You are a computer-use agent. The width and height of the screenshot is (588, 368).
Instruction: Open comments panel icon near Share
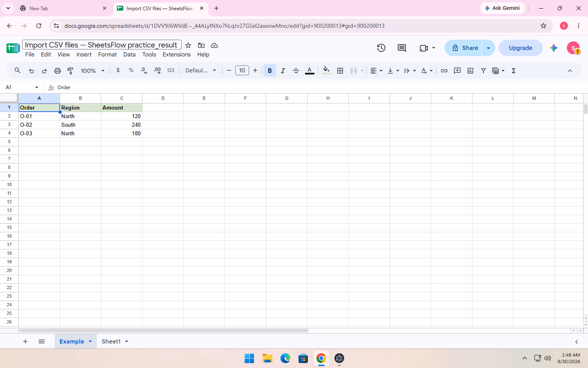tap(402, 48)
